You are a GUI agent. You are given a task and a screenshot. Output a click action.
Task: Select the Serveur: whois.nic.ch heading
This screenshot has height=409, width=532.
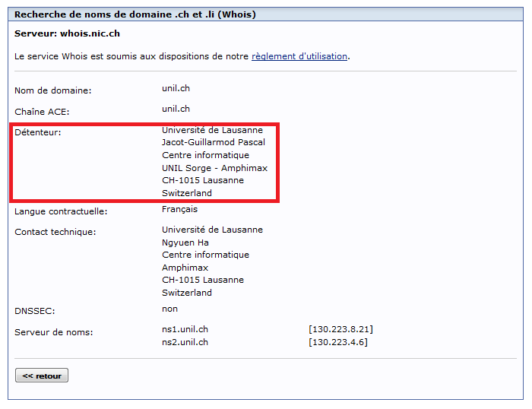point(67,33)
